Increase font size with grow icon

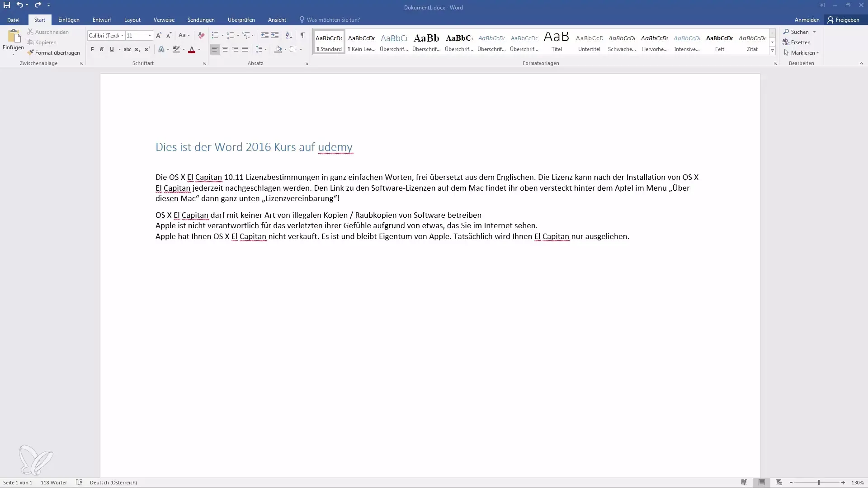[x=159, y=35]
